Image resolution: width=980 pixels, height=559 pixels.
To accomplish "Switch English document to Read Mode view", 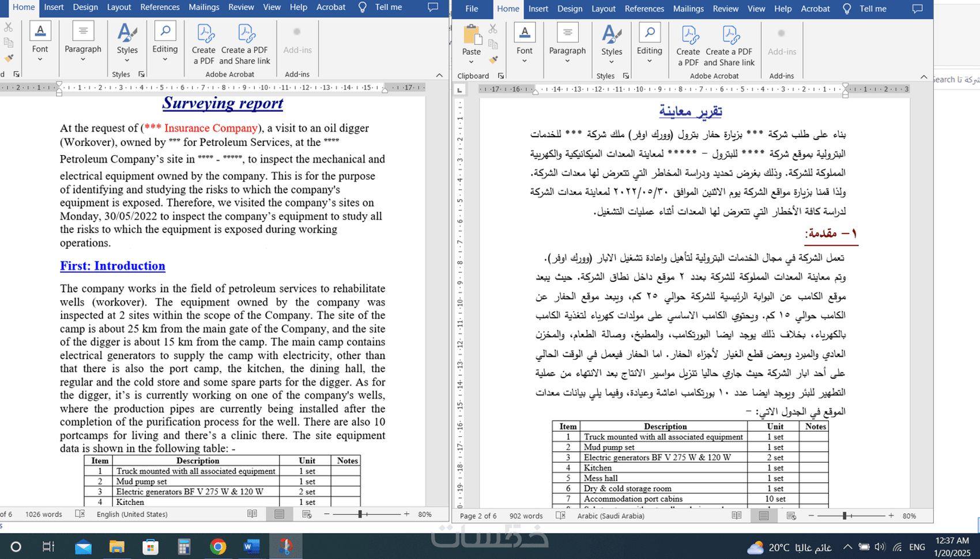I will point(252,514).
